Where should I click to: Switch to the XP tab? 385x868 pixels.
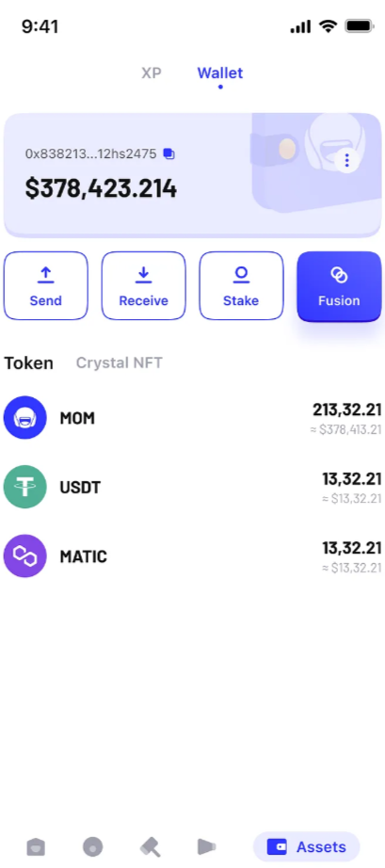[151, 73]
